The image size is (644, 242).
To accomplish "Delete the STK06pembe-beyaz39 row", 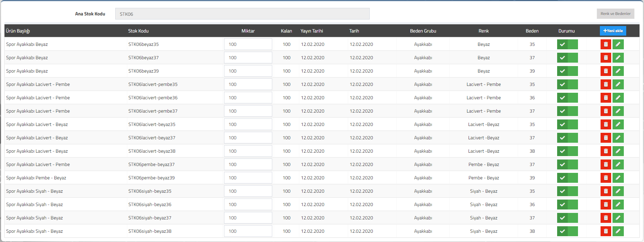I will [x=606, y=178].
